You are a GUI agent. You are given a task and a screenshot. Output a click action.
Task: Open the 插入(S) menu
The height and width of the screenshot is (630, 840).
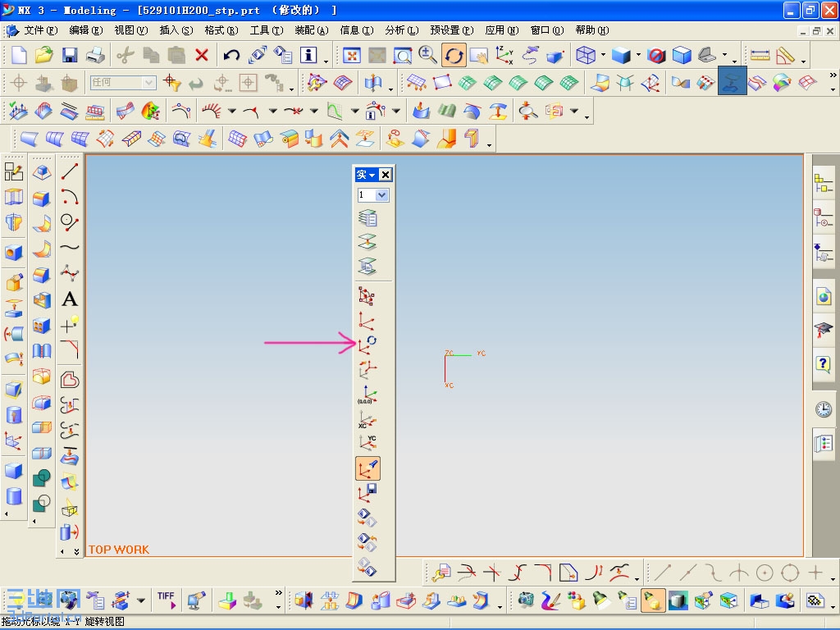click(176, 30)
